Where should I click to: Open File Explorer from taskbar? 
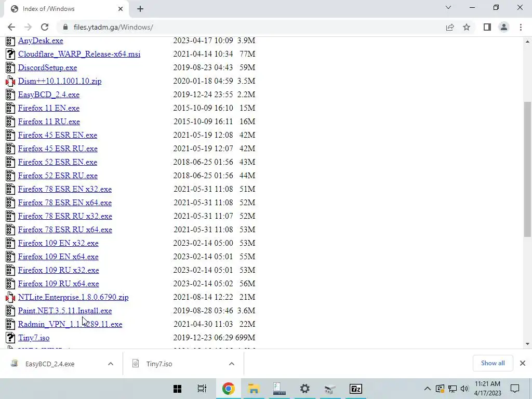(254, 389)
